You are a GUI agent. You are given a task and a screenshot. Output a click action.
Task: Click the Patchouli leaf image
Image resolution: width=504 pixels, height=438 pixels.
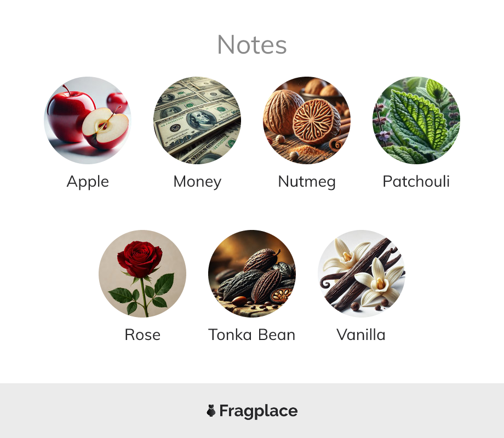pyautogui.click(x=416, y=120)
